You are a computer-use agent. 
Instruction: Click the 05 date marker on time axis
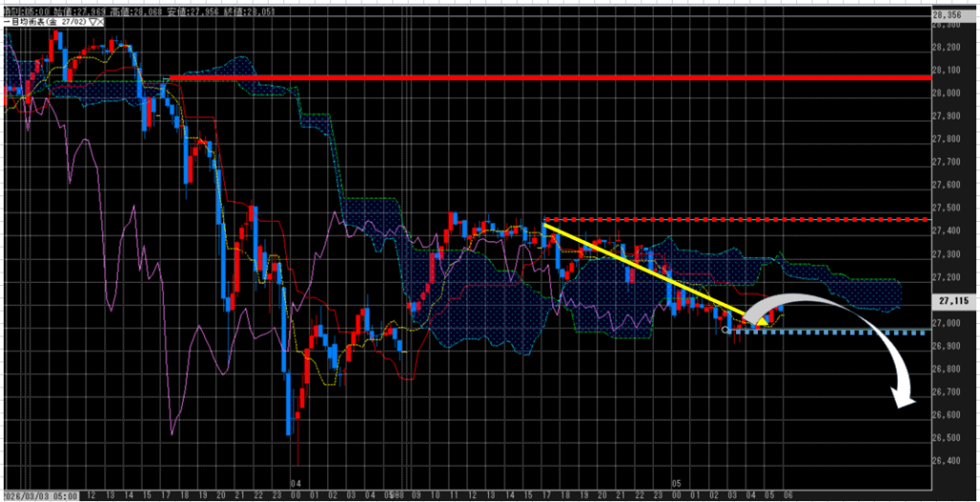click(x=676, y=484)
